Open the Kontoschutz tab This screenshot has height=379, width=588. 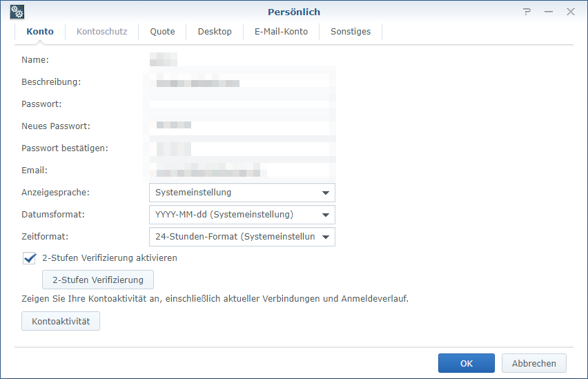(101, 32)
